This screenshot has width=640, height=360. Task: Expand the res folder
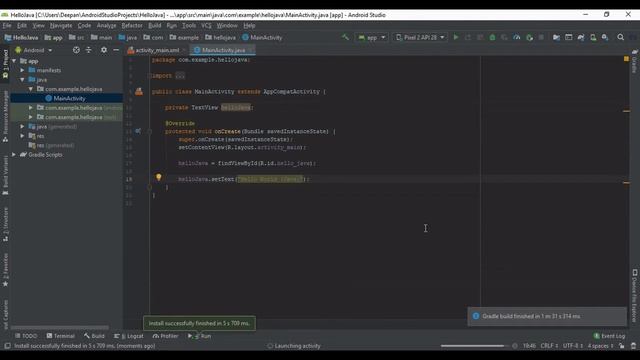(22, 136)
